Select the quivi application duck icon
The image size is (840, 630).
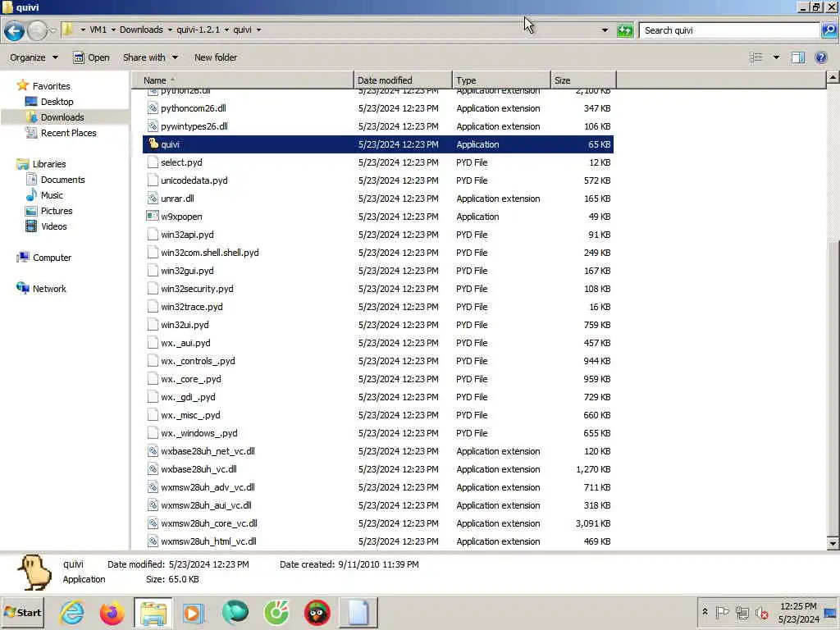point(153,144)
